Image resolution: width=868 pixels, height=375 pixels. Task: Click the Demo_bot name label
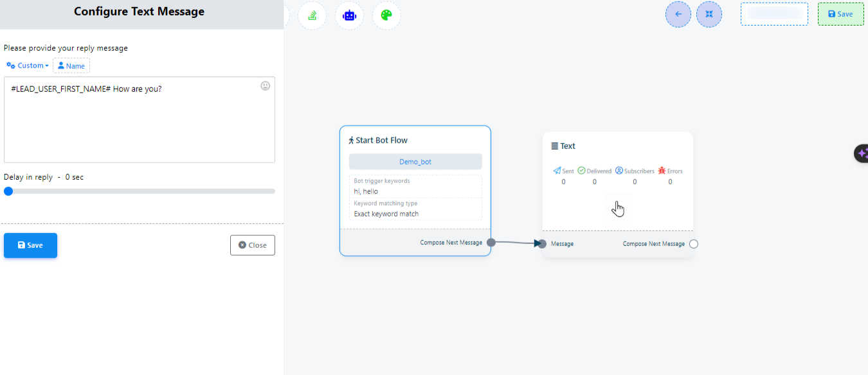point(415,162)
